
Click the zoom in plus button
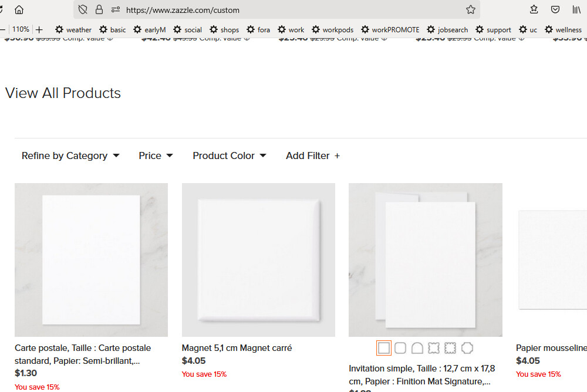[x=39, y=29]
